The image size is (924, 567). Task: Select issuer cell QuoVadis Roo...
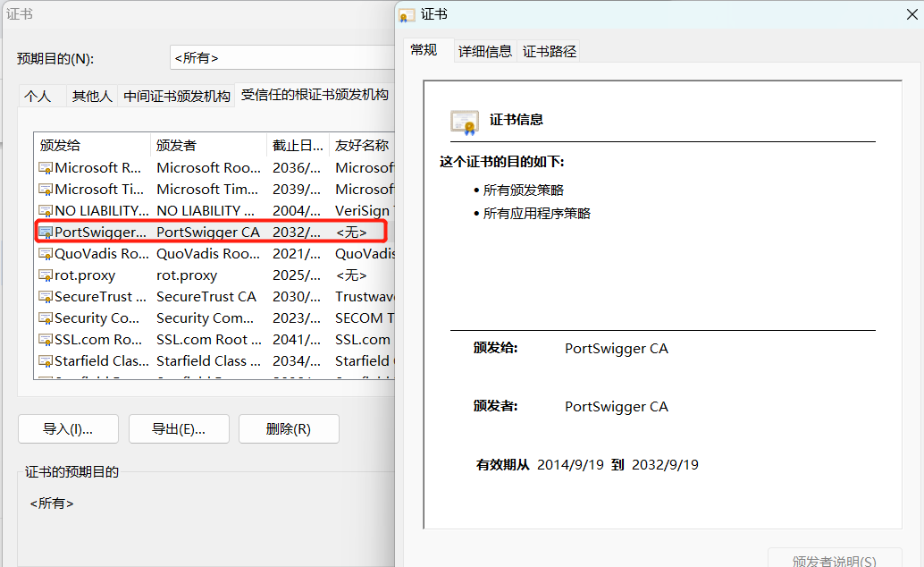tap(208, 254)
